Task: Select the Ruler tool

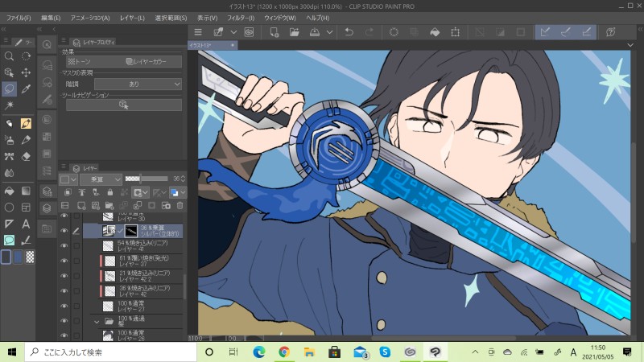Action: click(9, 224)
